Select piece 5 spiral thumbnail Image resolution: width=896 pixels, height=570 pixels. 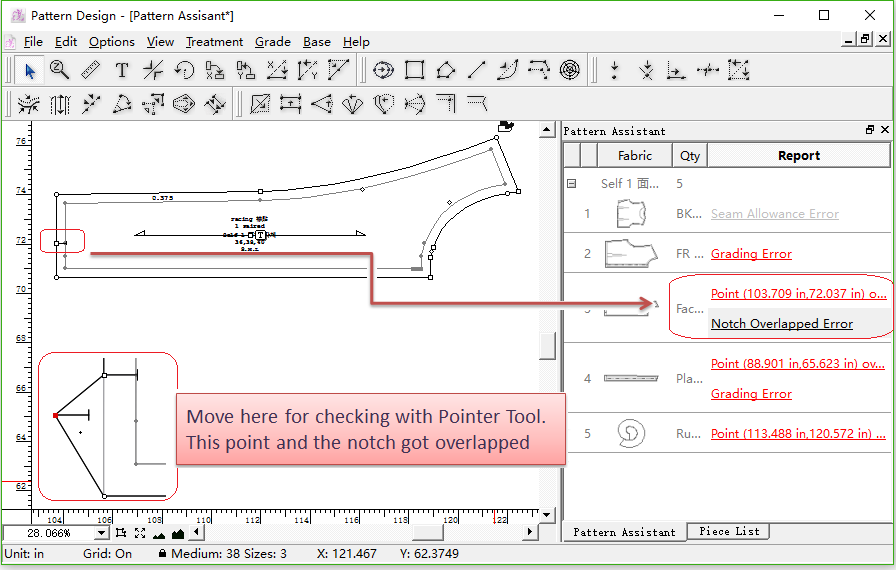[x=632, y=433]
